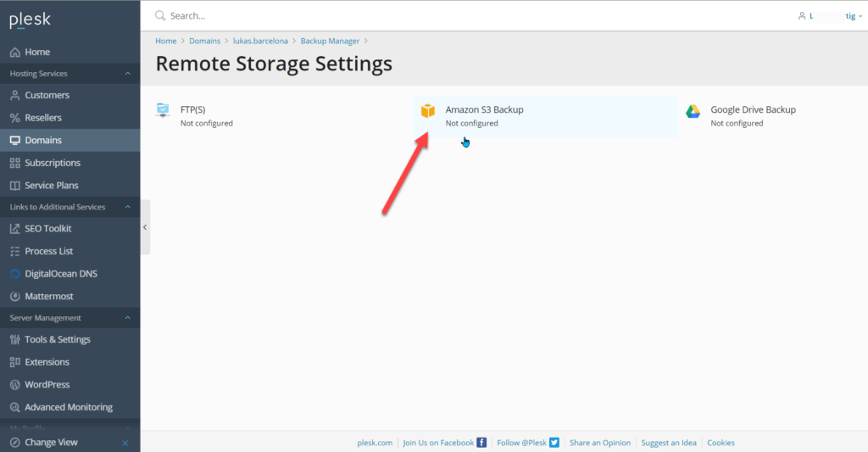This screenshot has height=452, width=868.
Task: Open SEO Toolkit menu item
Action: pos(70,228)
